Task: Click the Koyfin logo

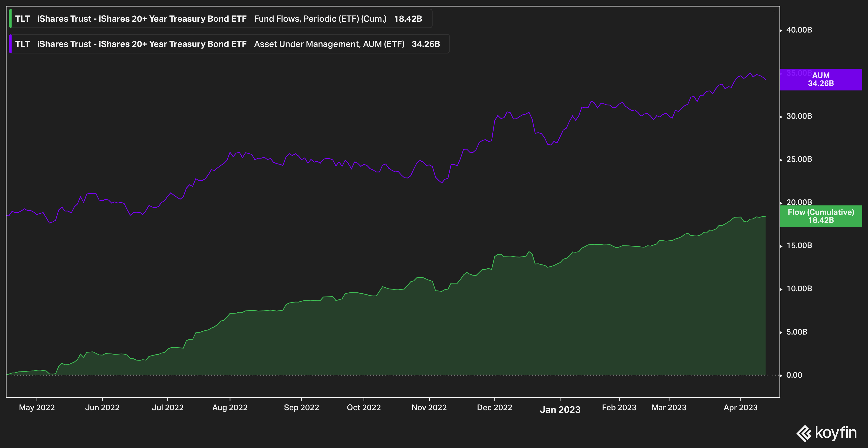Action: tap(827, 433)
